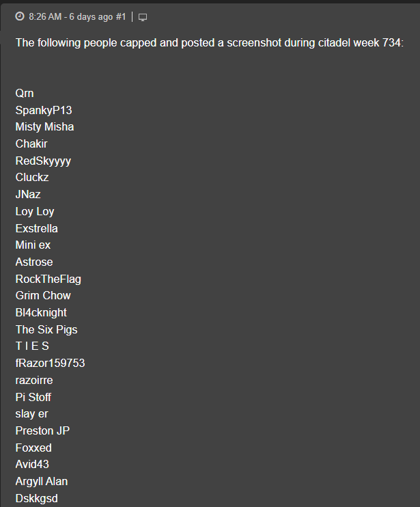Click the clock icon beside the post time
This screenshot has height=507, width=420.
point(20,16)
